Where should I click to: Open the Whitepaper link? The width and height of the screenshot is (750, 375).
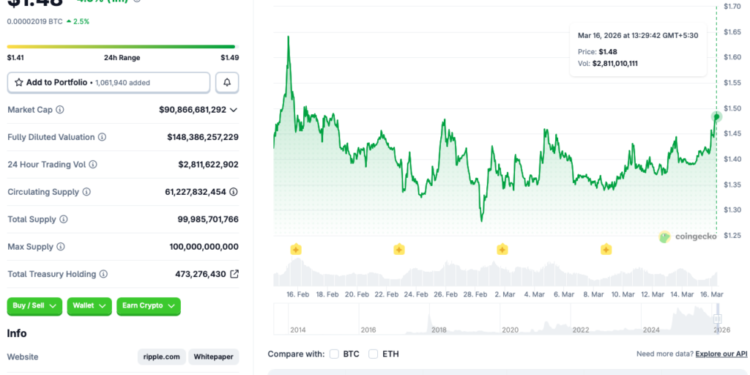(x=213, y=357)
